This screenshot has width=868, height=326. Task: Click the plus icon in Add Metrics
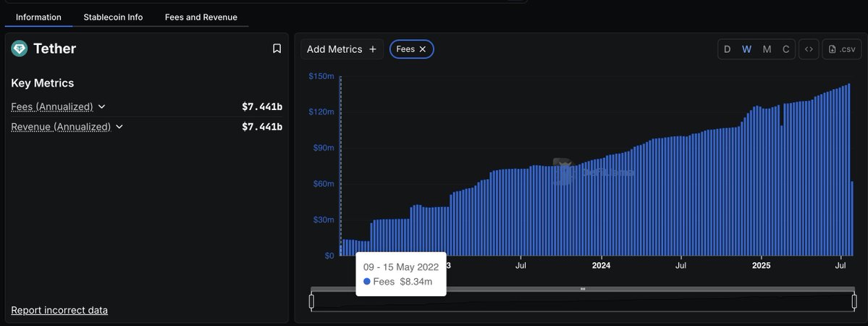click(x=373, y=49)
